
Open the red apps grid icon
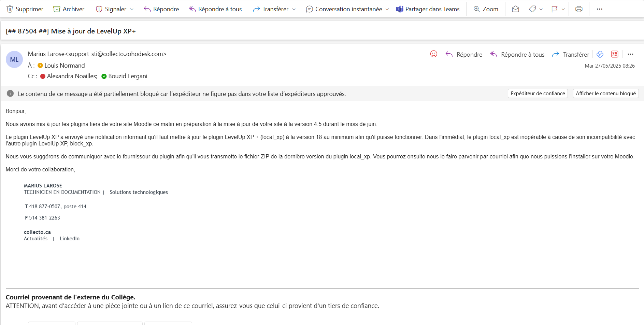point(615,54)
